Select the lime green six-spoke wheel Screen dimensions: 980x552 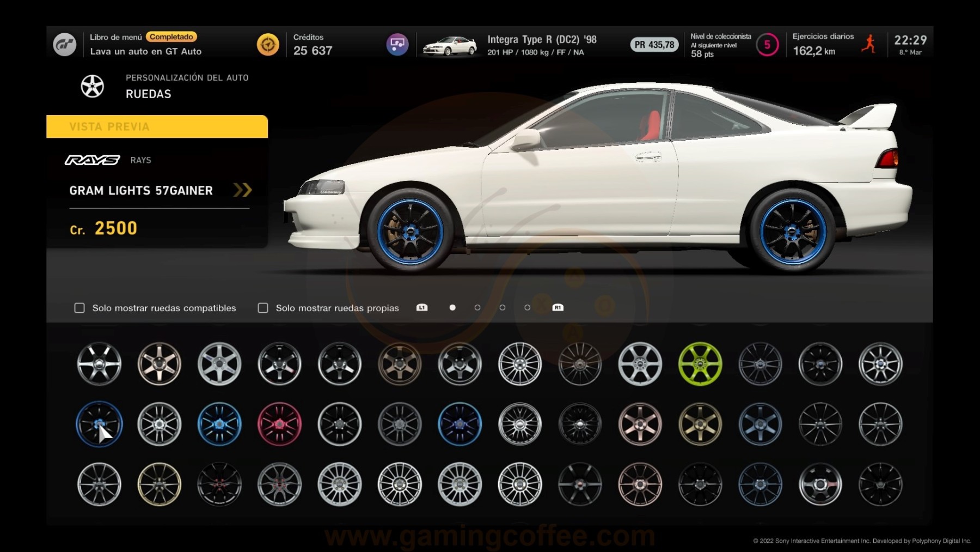[700, 363]
